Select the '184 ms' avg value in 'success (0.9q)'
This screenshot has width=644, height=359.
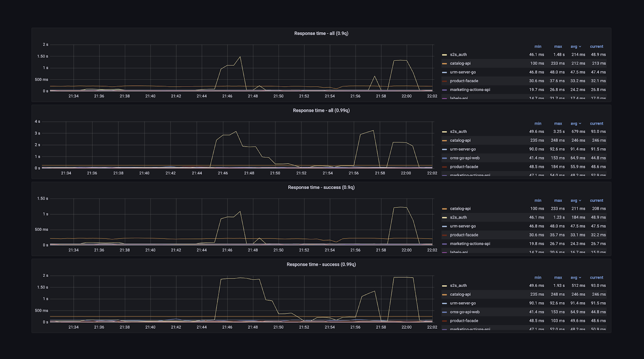(x=578, y=218)
